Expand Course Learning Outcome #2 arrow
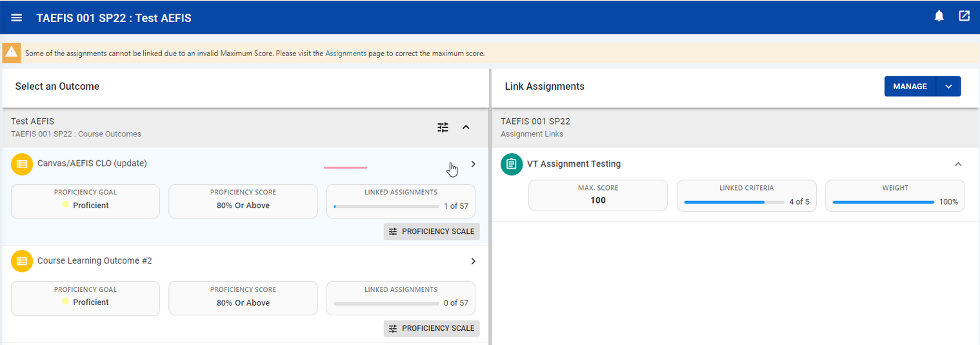Image resolution: width=980 pixels, height=345 pixels. point(473,261)
